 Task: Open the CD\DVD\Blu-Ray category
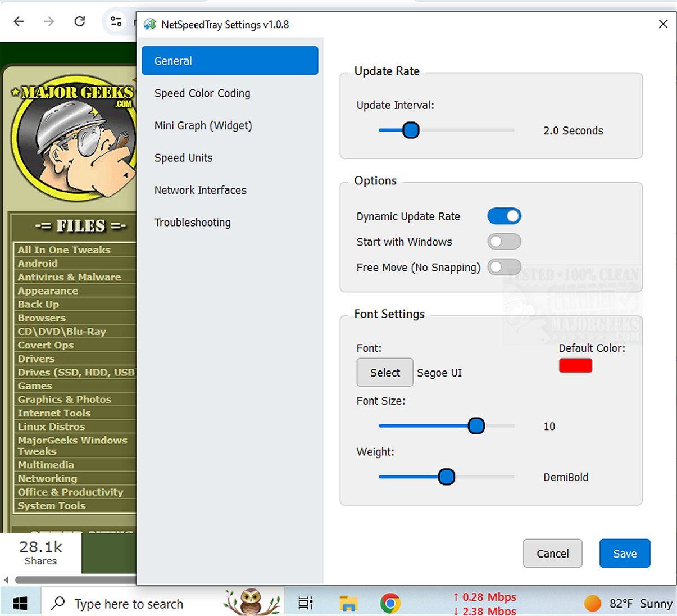[x=62, y=332]
